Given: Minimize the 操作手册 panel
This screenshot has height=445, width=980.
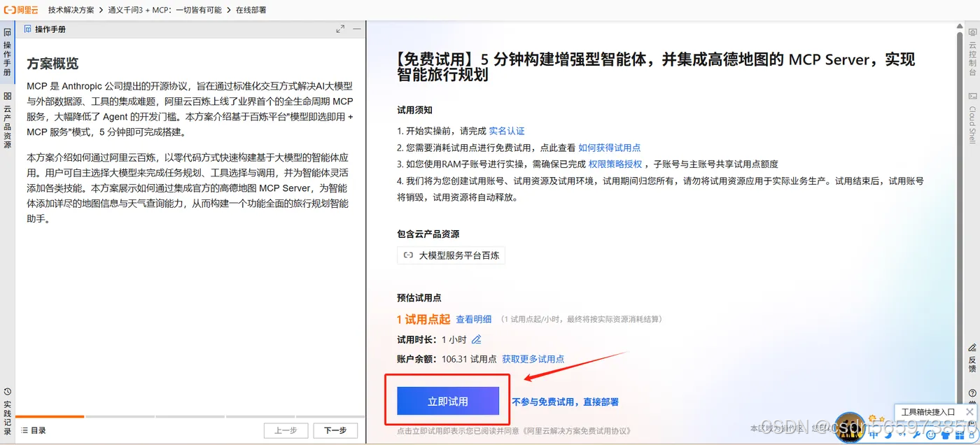Looking at the screenshot, I should (357, 29).
